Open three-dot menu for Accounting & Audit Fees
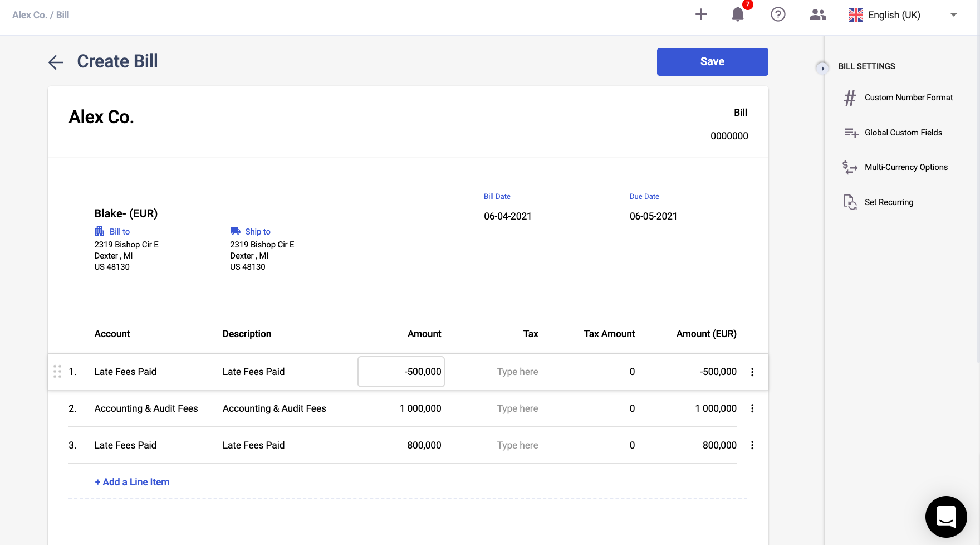The height and width of the screenshot is (545, 980). (752, 408)
